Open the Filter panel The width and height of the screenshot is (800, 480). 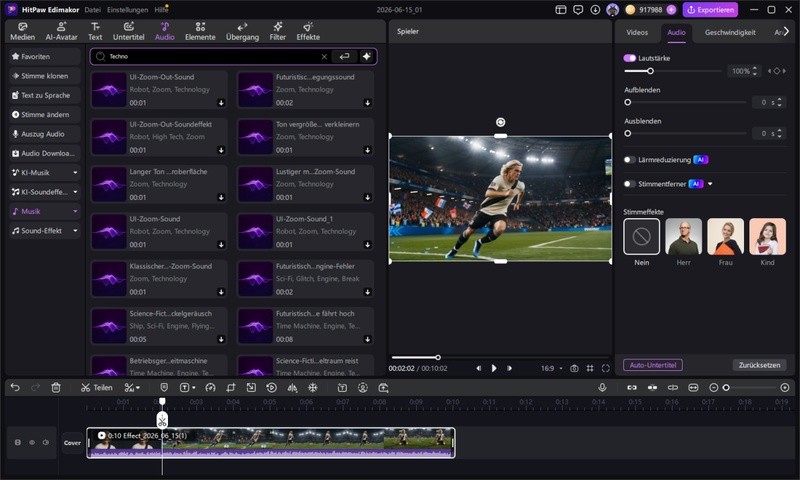click(278, 32)
